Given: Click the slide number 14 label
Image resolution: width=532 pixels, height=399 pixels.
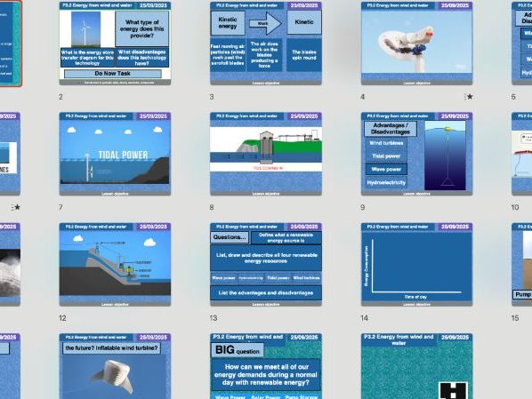Looking at the screenshot, I should point(365,318).
